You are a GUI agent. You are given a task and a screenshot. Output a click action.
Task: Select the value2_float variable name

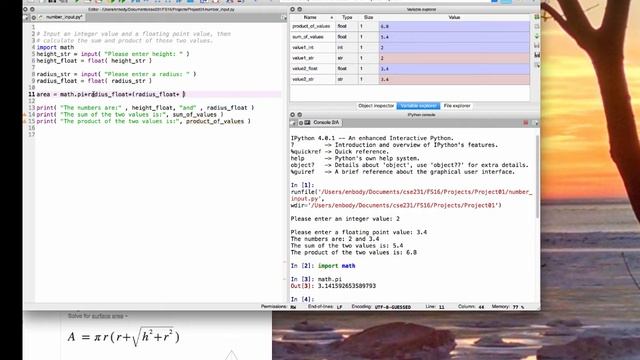point(305,69)
